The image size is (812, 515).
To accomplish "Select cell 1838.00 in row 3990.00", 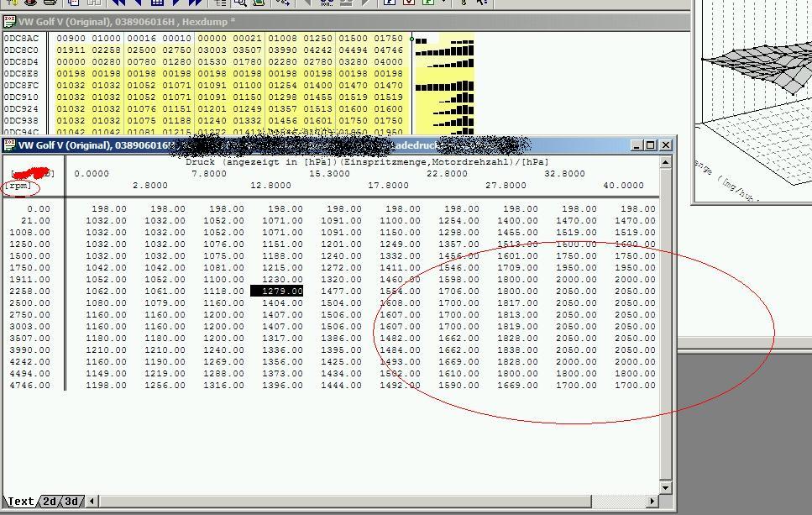I will coord(517,349).
